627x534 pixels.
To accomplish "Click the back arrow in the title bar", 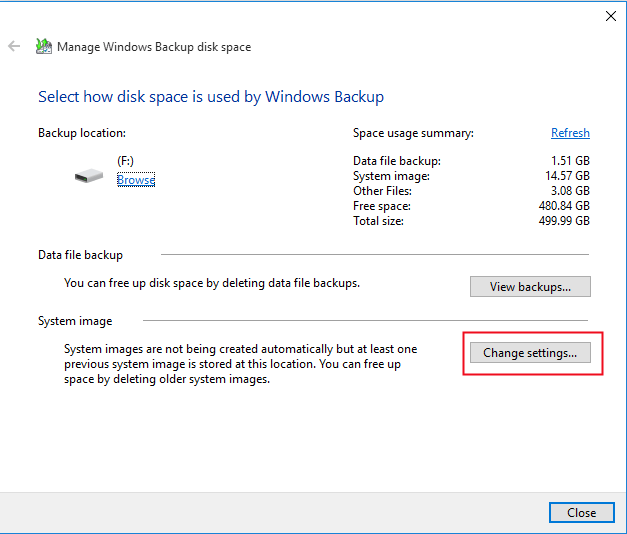I will [14, 47].
